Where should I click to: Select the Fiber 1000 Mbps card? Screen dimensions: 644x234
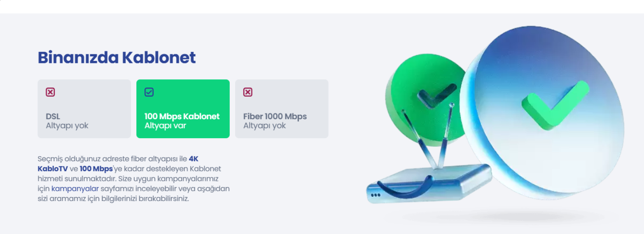(x=282, y=109)
